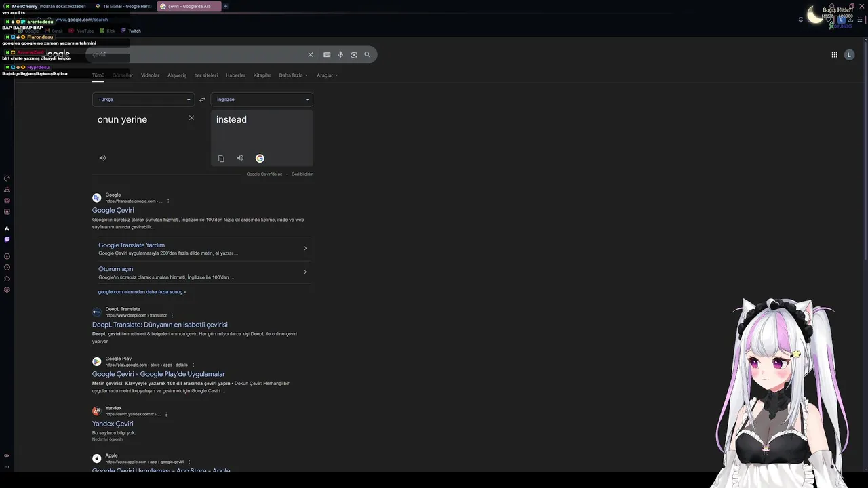This screenshot has height=488, width=868.
Task: Open the Oturum açın sublink
Action: pos(115,269)
